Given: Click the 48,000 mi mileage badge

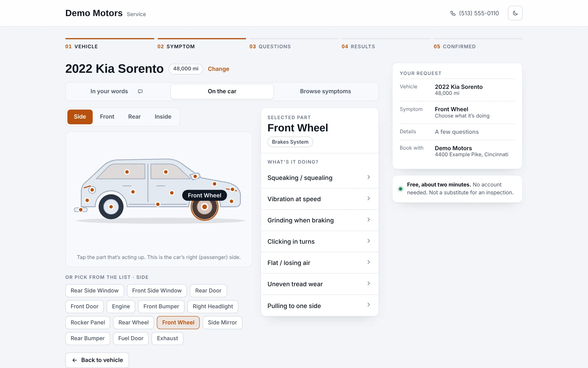Looking at the screenshot, I should tap(186, 69).
